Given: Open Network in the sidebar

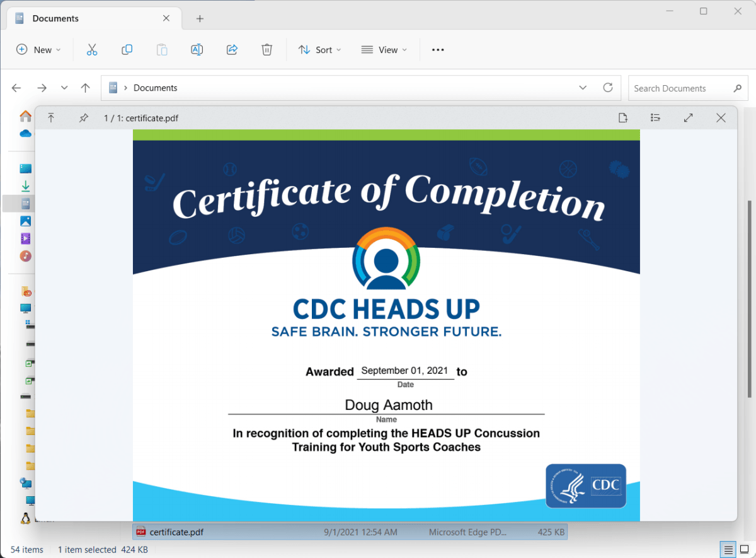Looking at the screenshot, I should (x=25, y=484).
